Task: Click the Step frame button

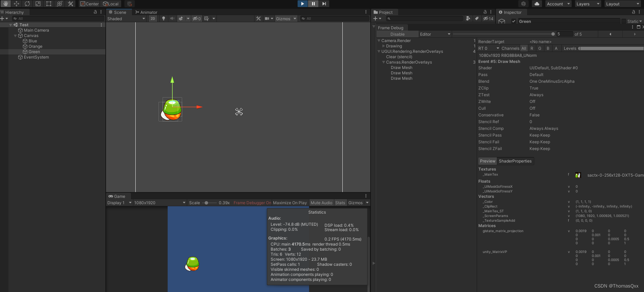Action: (324, 4)
